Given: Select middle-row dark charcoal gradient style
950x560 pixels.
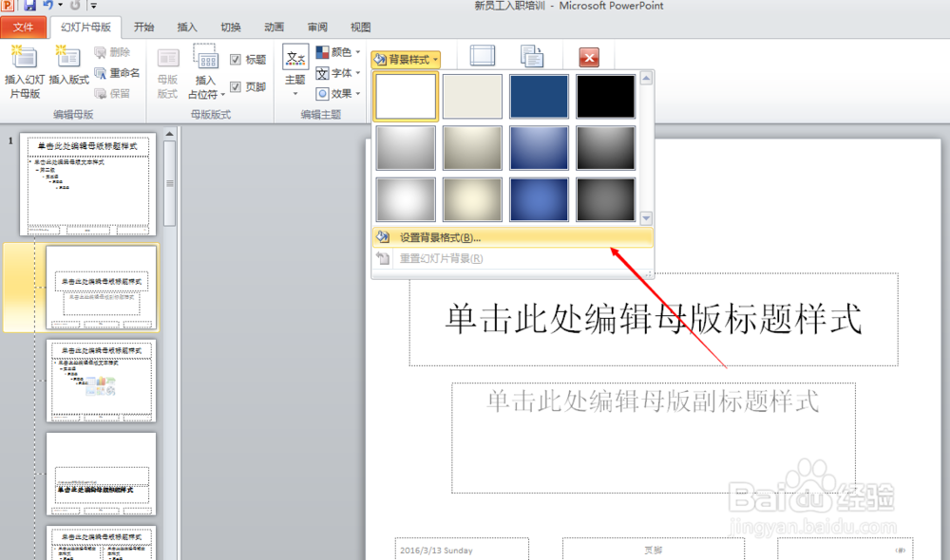Looking at the screenshot, I should pyautogui.click(x=605, y=148).
